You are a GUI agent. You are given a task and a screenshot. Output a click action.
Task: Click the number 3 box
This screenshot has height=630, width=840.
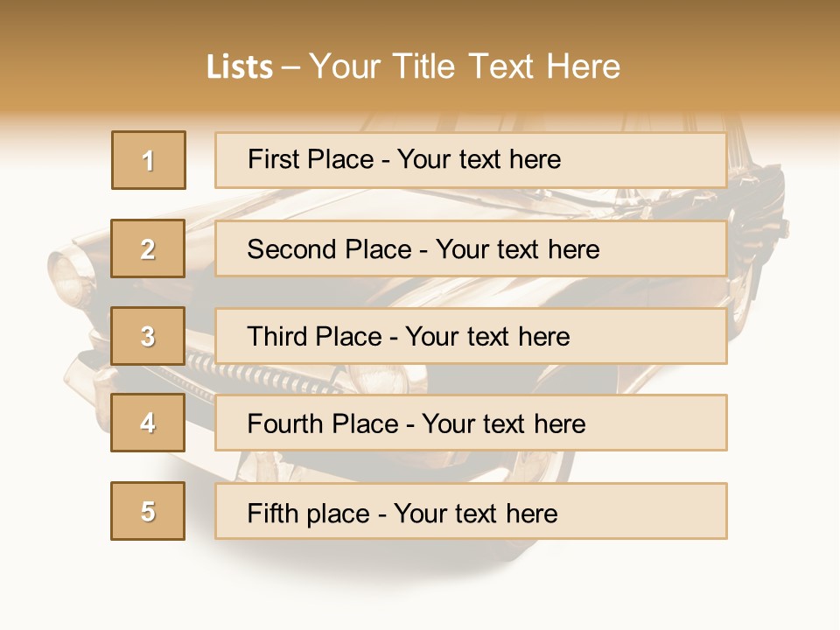point(148,336)
